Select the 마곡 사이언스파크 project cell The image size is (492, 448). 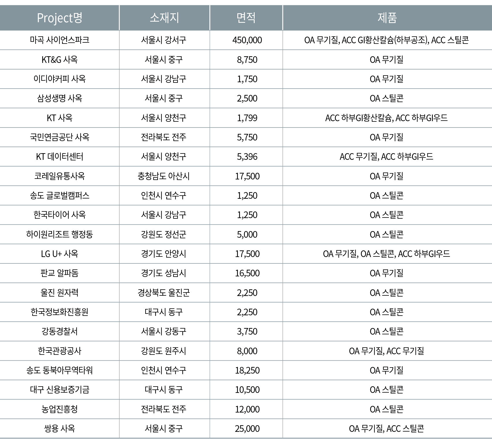tap(59, 40)
